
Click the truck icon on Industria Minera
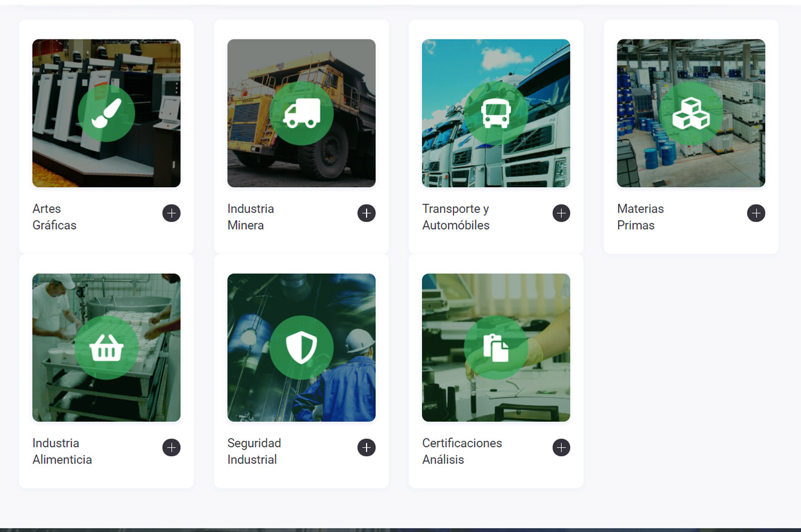301,113
